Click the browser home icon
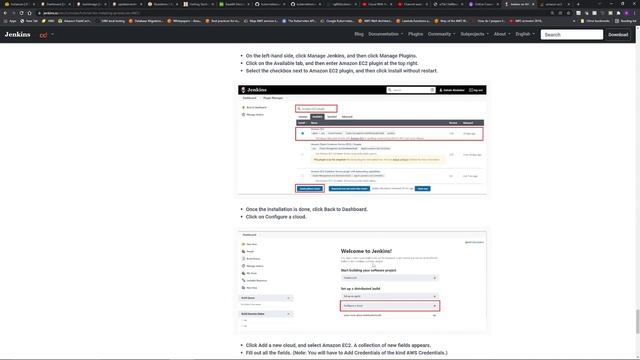Viewport: 640px width, 360px height. (x=29, y=13)
